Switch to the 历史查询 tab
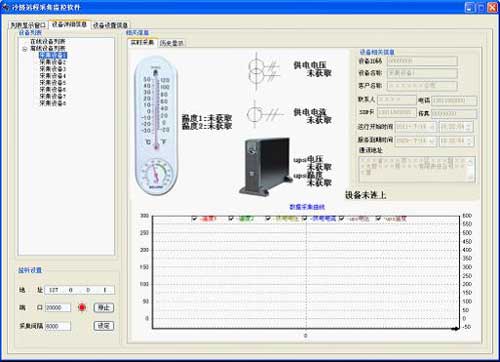 click(172, 43)
